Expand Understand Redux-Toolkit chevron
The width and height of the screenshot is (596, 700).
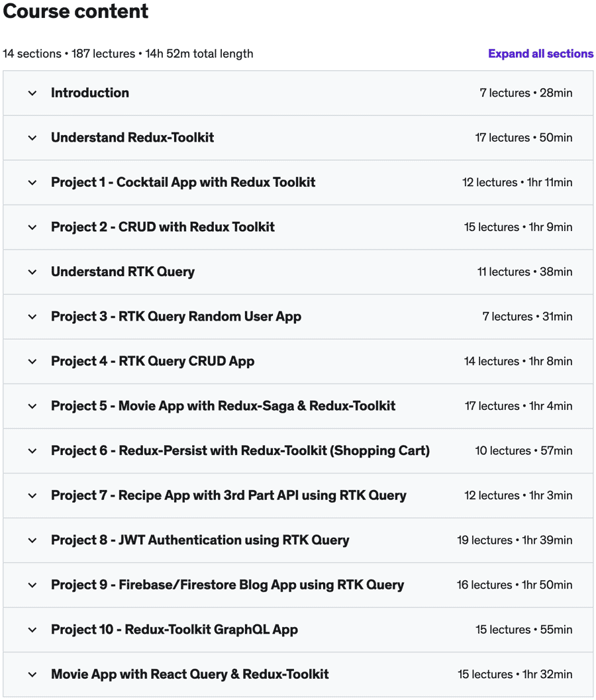tap(32, 138)
